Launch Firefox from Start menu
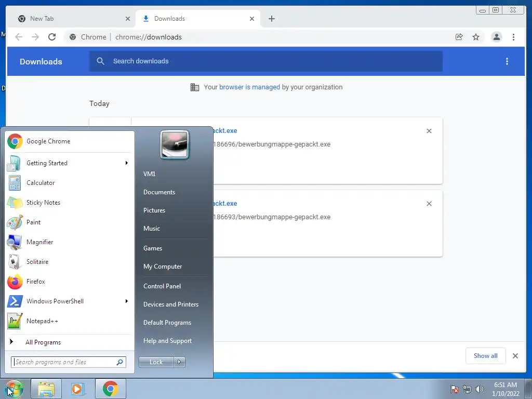 click(x=70, y=281)
